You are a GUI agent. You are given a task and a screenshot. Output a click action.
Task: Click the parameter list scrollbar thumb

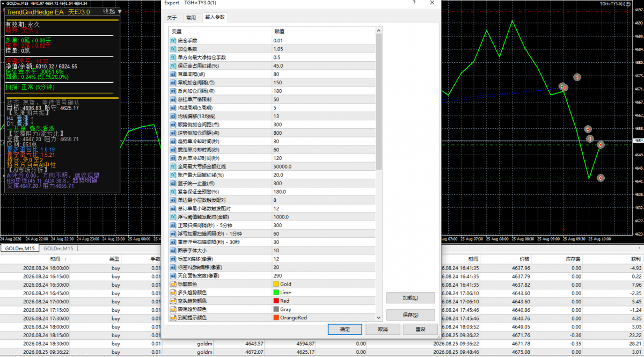(379, 102)
